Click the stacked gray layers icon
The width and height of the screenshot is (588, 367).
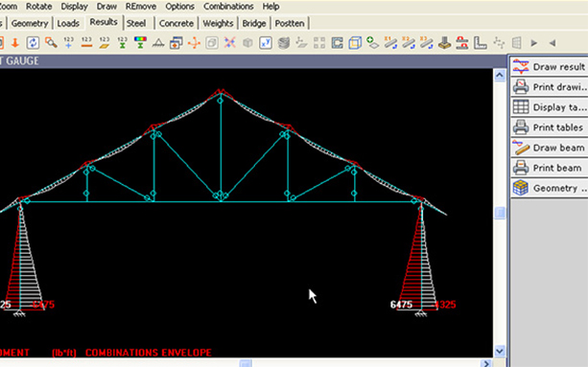[284, 43]
